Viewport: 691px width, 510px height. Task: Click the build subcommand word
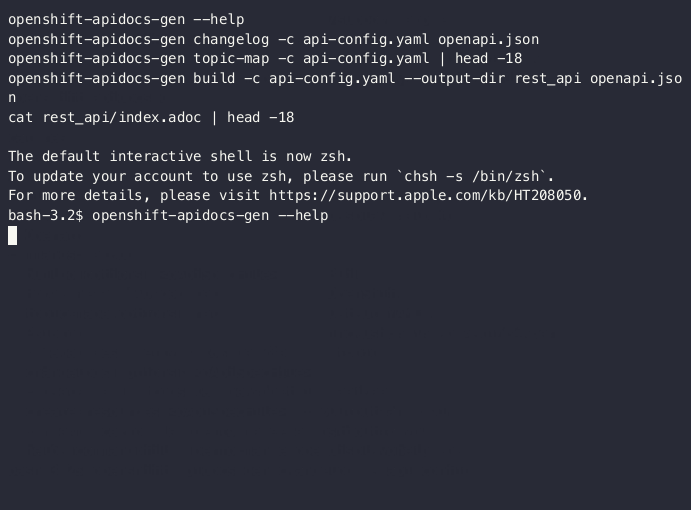[214, 78]
